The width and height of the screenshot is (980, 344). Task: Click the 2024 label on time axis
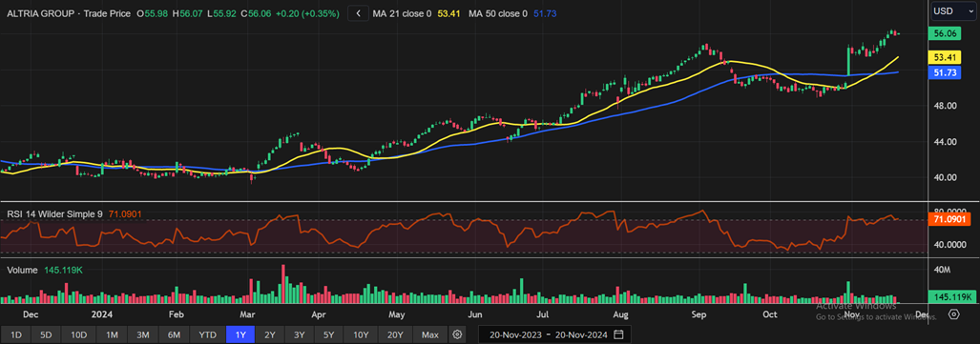point(102,314)
